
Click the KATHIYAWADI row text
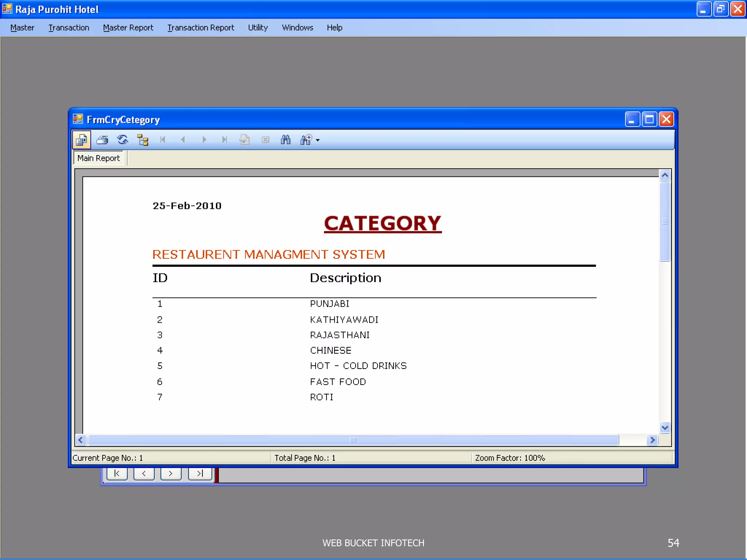(x=344, y=320)
